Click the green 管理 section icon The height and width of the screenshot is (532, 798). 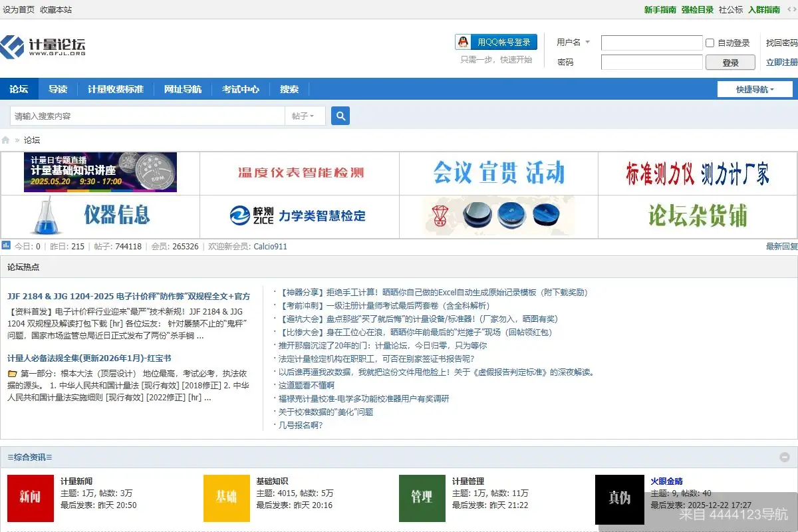(x=421, y=499)
